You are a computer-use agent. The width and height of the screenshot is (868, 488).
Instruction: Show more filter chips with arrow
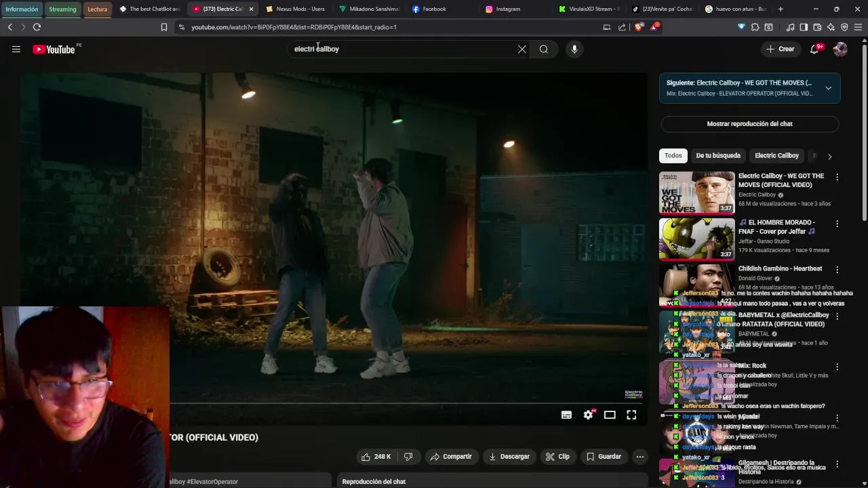(829, 157)
